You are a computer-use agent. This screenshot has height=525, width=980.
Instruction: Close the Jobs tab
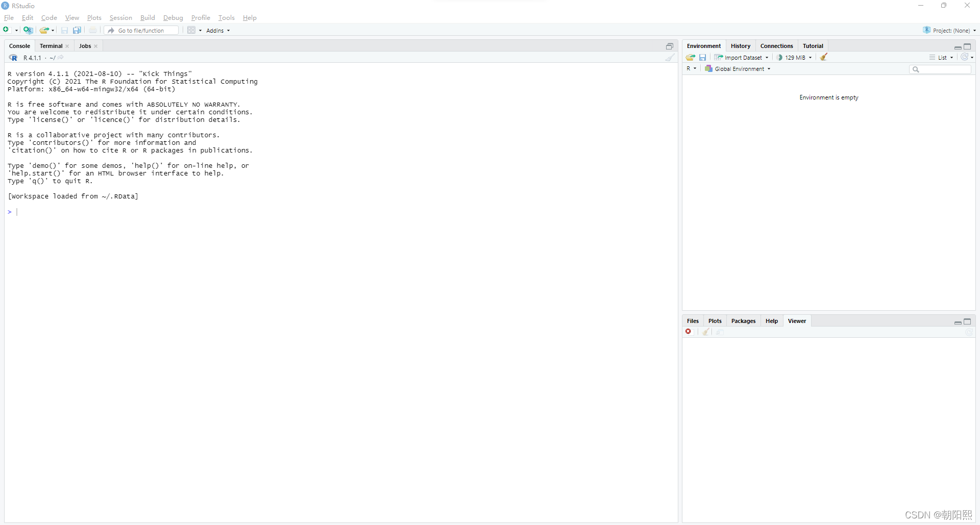point(96,46)
